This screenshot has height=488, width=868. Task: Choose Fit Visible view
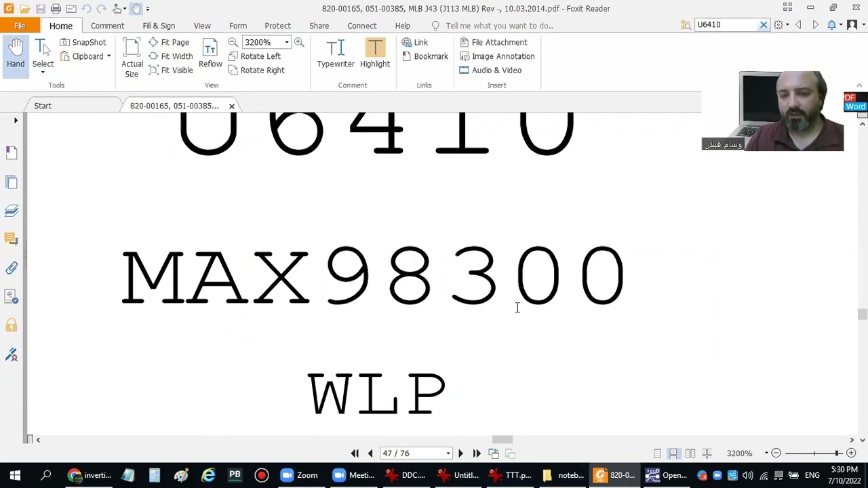pos(171,70)
